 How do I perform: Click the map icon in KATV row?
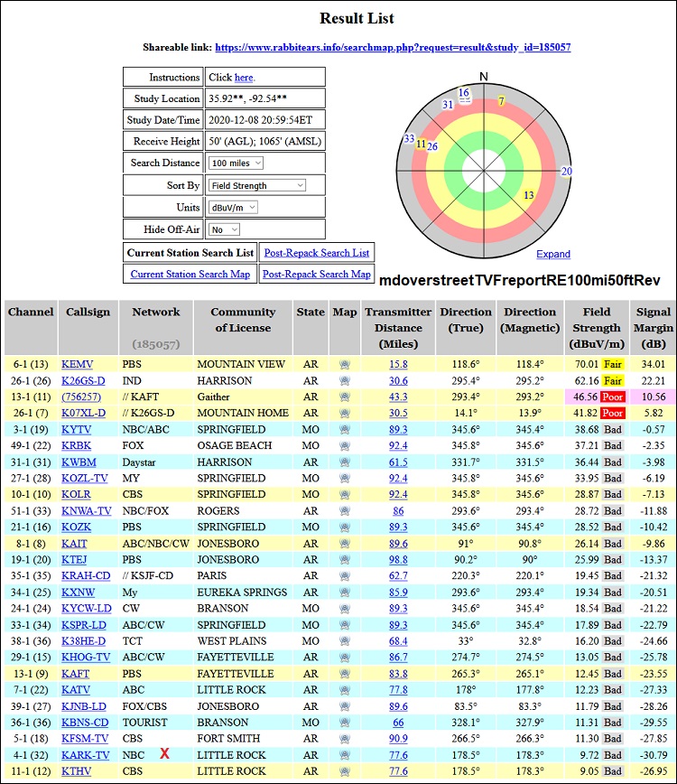tap(344, 690)
